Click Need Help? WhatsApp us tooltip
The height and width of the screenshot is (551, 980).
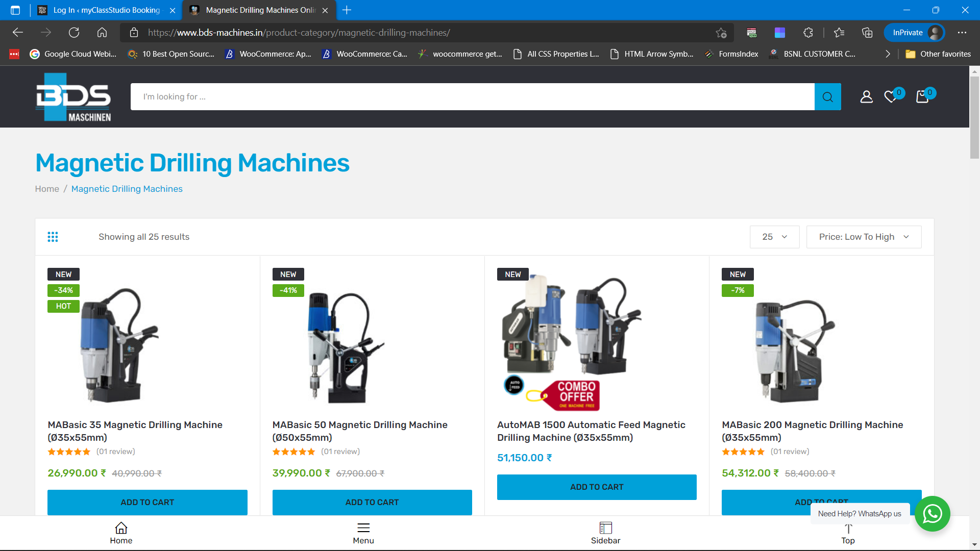tap(860, 514)
